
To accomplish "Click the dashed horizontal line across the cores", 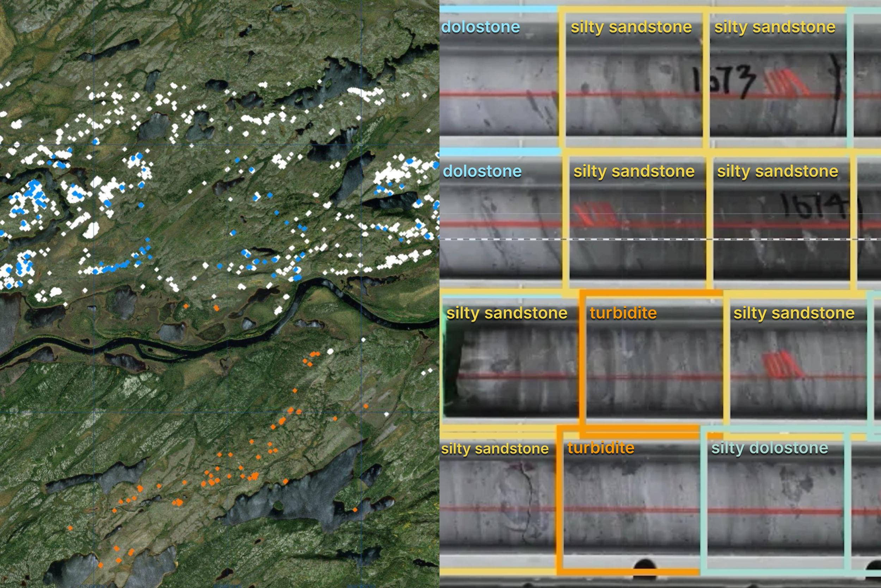I will point(637,239).
